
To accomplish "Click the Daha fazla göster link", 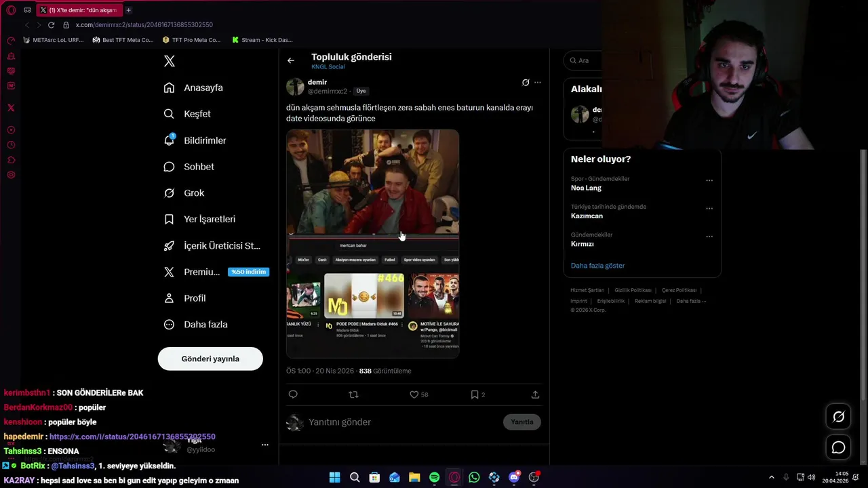I will click(x=597, y=266).
